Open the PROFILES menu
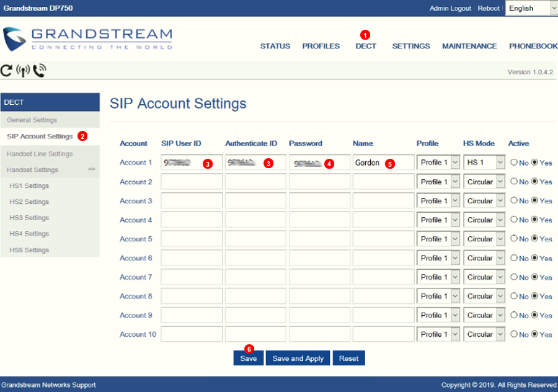Viewport: 558px width, 392px height. coord(321,46)
